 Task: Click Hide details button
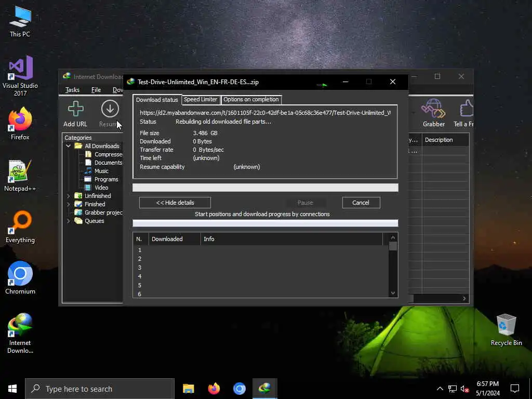[x=175, y=203]
